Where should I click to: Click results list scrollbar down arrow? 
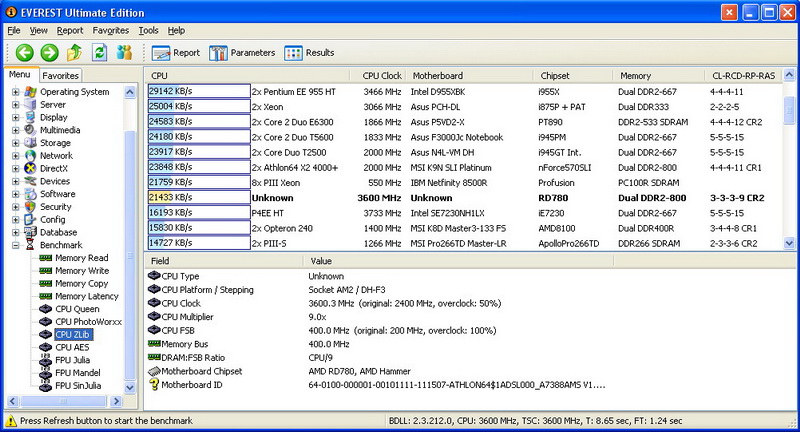coord(789,243)
